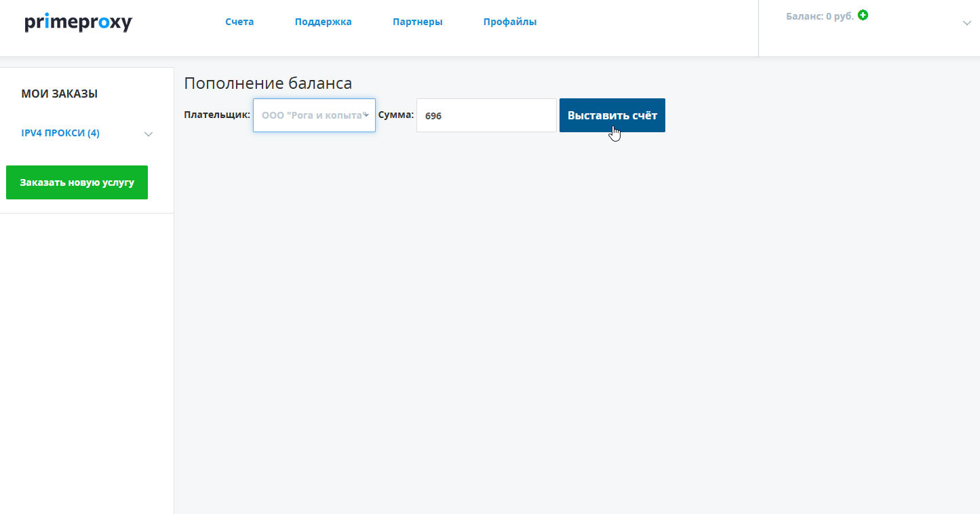Click the Пополнение баланса heading
Image resolution: width=980 pixels, height=514 pixels.
(x=268, y=83)
